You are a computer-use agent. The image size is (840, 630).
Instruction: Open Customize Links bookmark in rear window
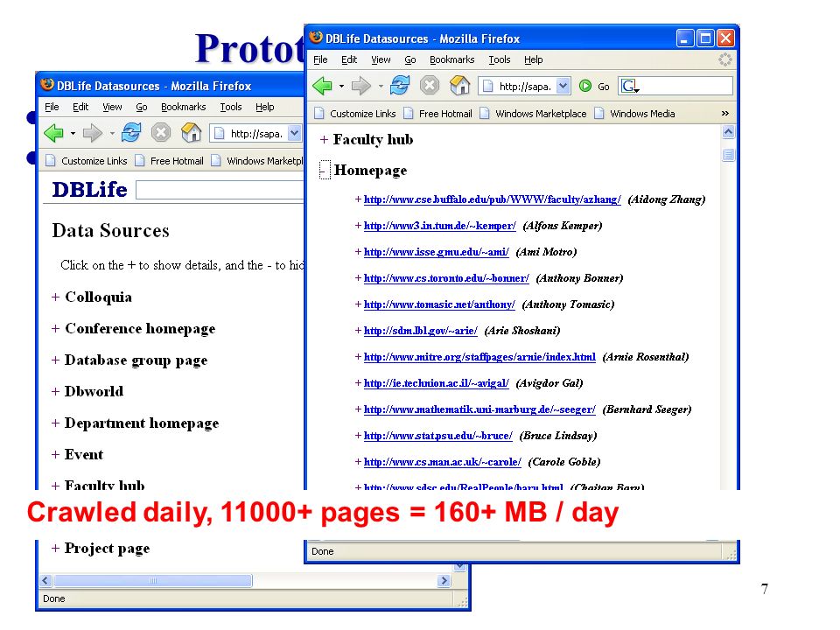(x=87, y=161)
